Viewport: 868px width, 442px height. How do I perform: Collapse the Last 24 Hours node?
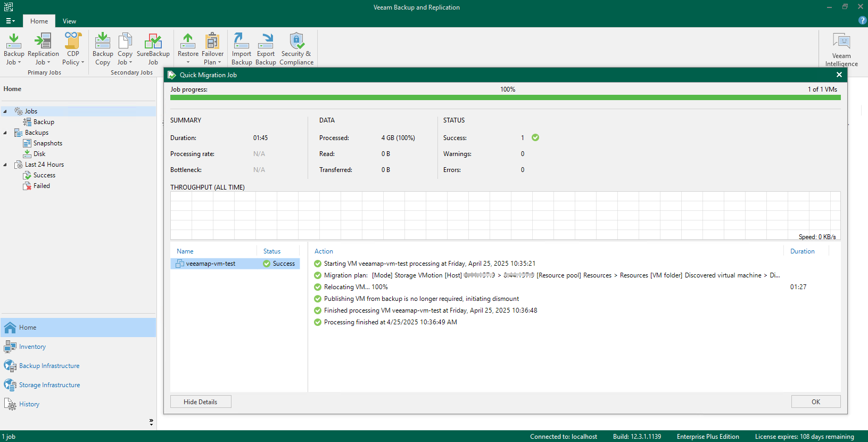[x=5, y=165]
